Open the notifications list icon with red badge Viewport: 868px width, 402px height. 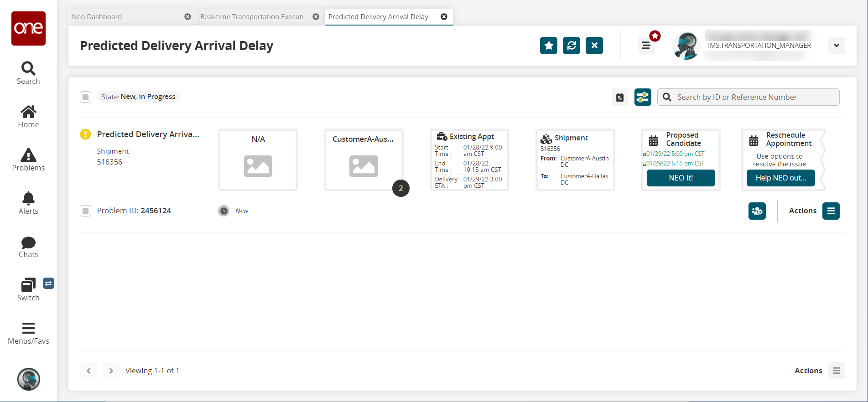tap(646, 45)
